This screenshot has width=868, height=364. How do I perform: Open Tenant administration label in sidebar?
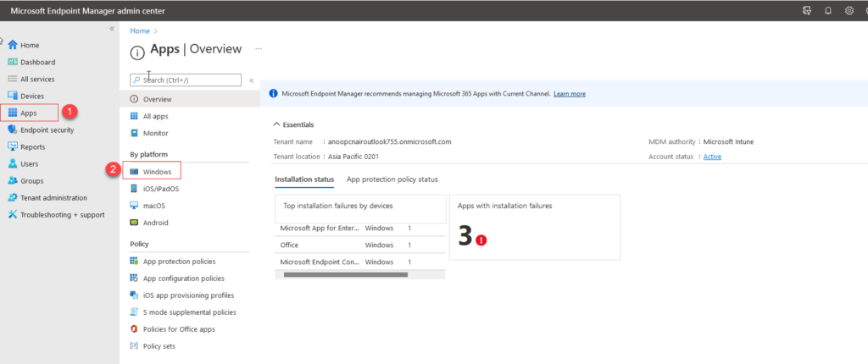coord(53,197)
